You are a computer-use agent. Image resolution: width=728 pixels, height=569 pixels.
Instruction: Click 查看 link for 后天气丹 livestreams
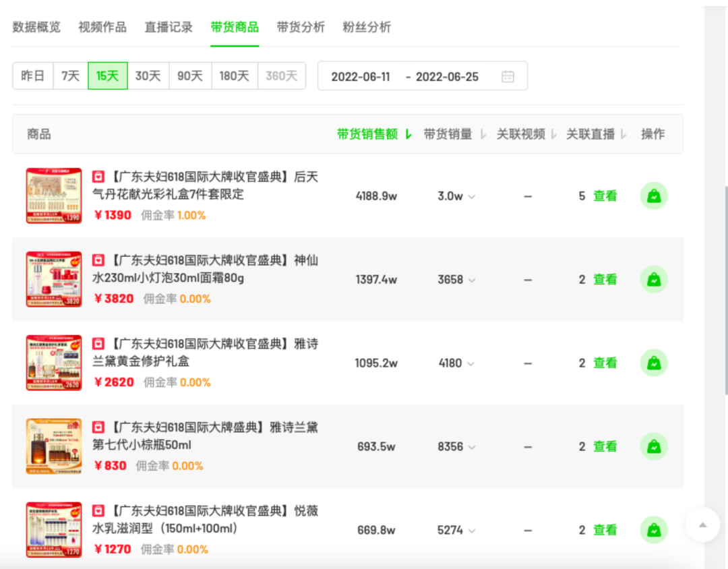[605, 196]
